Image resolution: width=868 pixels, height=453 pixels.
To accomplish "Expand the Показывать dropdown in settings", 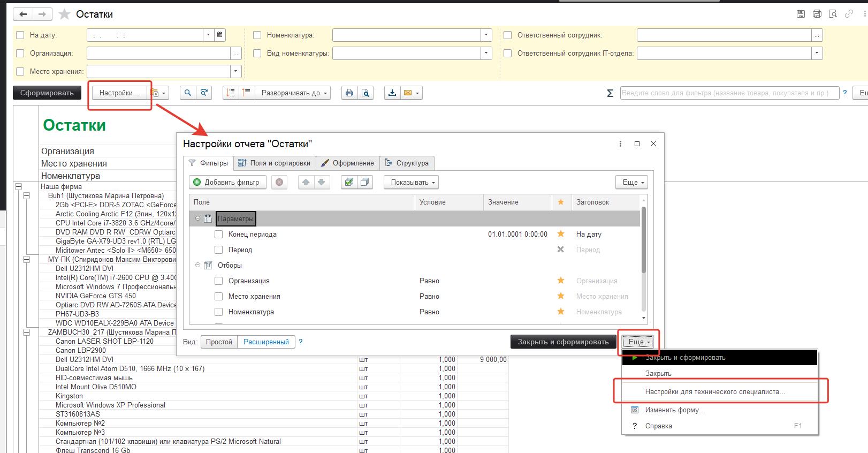I will coord(411,183).
